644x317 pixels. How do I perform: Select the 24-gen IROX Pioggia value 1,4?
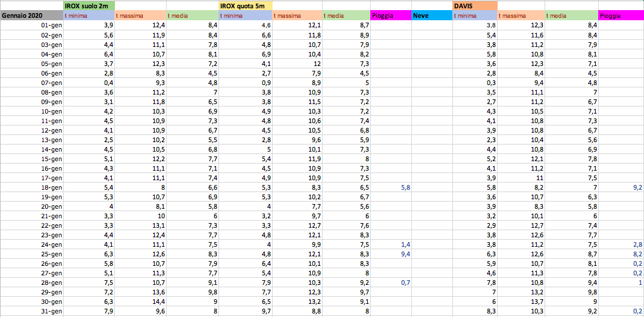(390, 244)
